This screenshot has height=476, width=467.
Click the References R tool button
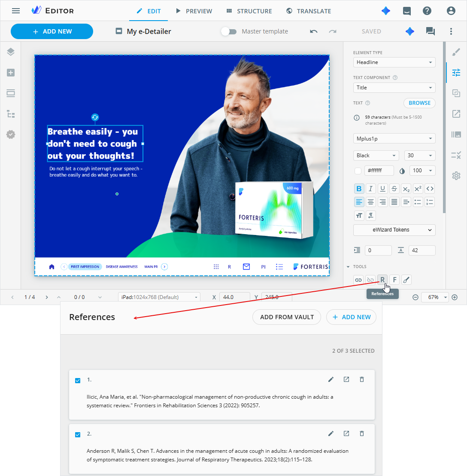tap(382, 280)
